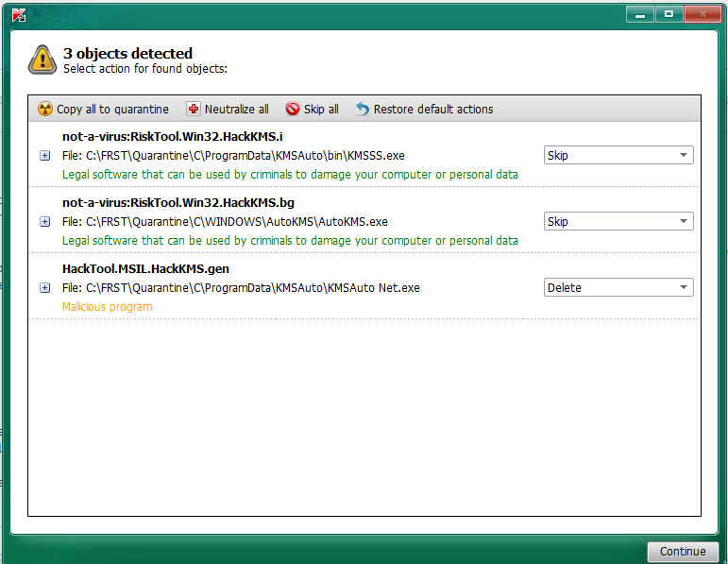
Task: Close the Kaspersky detection window
Action: (x=703, y=14)
